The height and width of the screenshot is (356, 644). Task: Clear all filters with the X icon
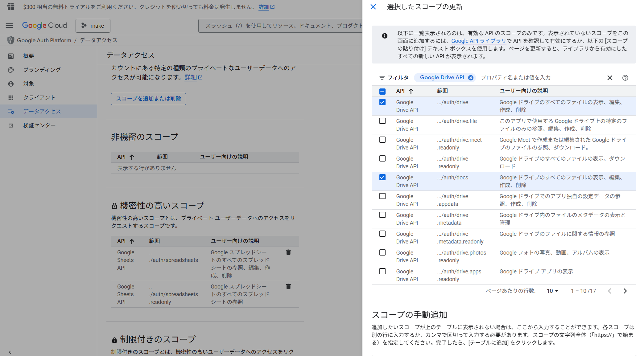[610, 78]
